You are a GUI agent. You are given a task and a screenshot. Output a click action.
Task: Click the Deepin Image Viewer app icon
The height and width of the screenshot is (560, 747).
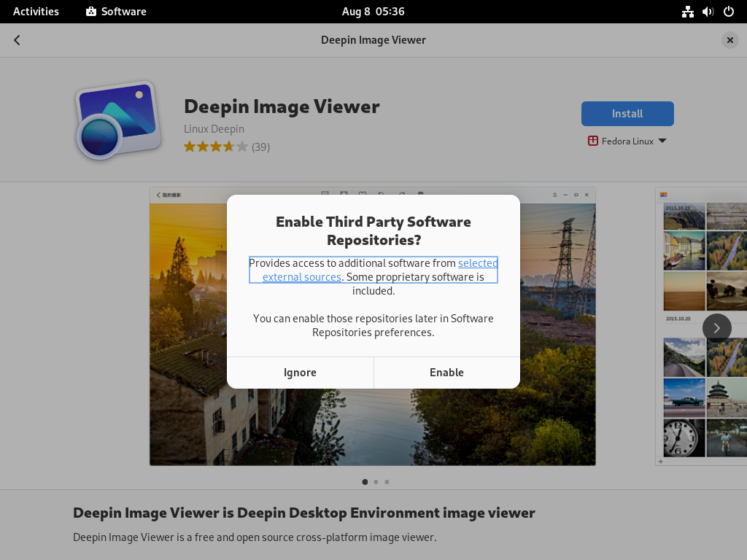point(118,120)
